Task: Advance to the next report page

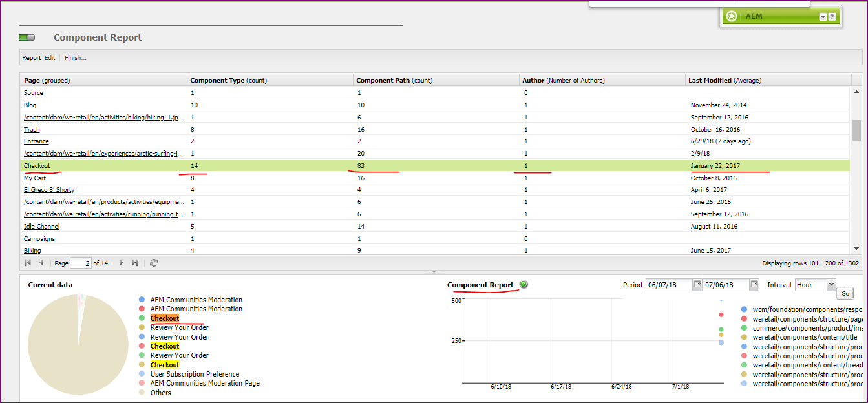Action: [122, 263]
